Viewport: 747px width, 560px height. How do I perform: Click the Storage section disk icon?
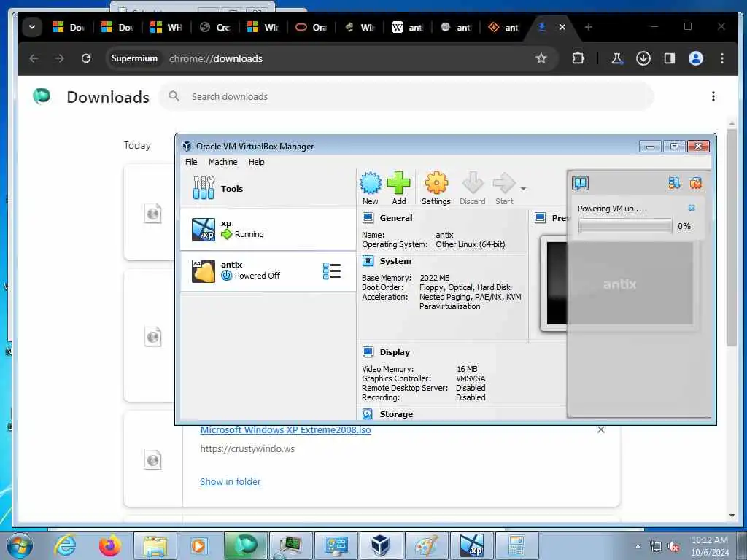368,414
